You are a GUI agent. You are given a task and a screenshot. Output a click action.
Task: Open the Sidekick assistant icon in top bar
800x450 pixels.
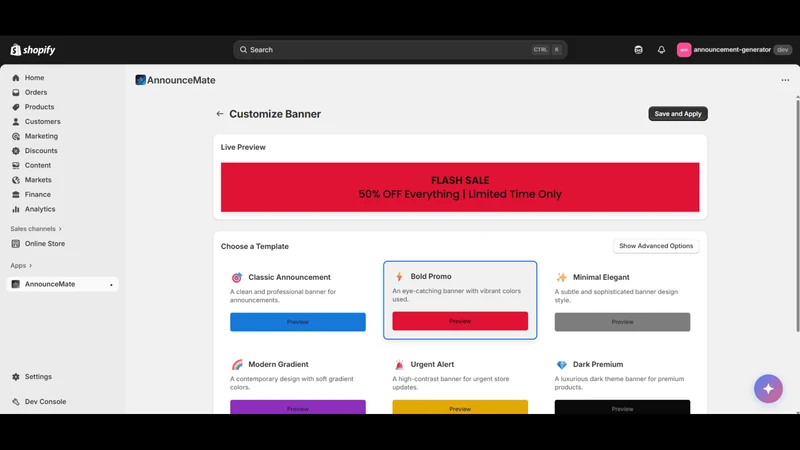point(638,49)
